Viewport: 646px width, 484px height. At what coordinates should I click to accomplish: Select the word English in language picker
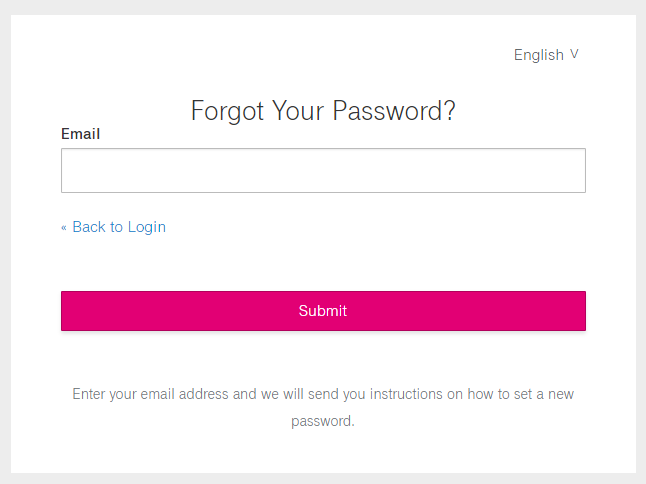tap(539, 55)
